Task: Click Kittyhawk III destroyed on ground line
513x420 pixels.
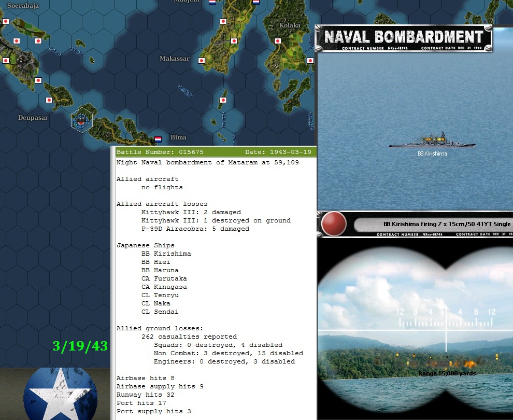Action: point(216,221)
